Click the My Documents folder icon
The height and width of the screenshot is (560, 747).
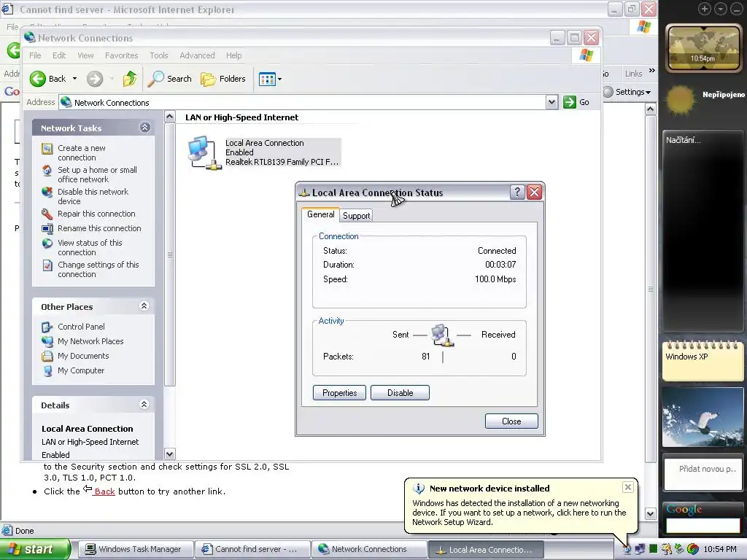coord(47,356)
